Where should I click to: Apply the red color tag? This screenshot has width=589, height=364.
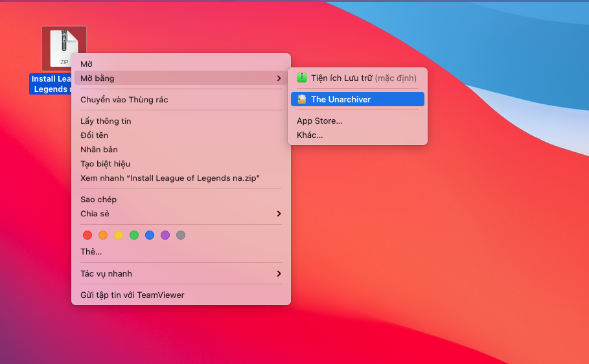87,235
